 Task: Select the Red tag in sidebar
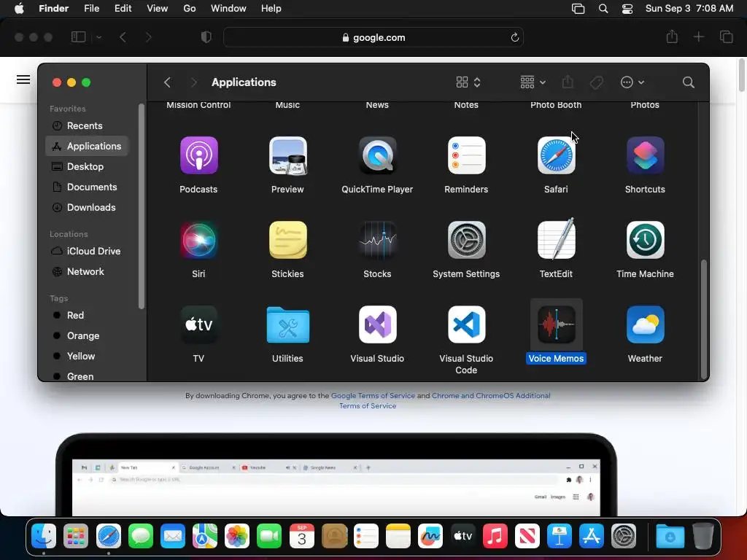(87, 315)
